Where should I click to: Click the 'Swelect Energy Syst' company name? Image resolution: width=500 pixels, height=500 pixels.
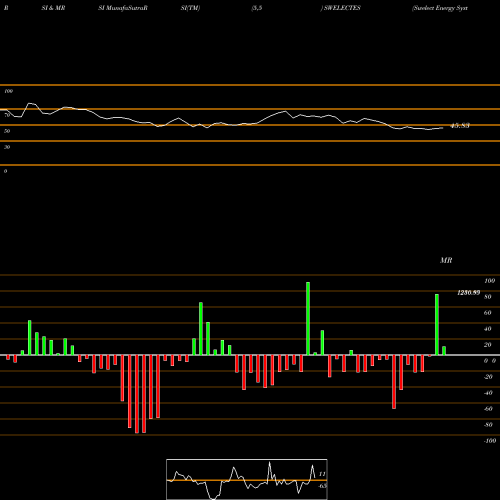pos(440,8)
